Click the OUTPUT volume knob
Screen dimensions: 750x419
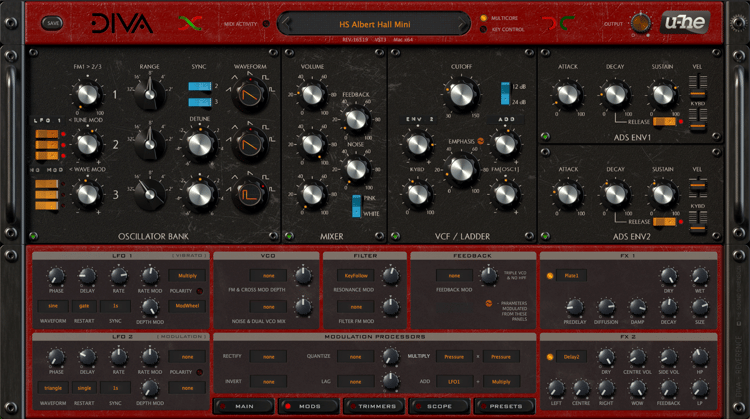point(640,23)
